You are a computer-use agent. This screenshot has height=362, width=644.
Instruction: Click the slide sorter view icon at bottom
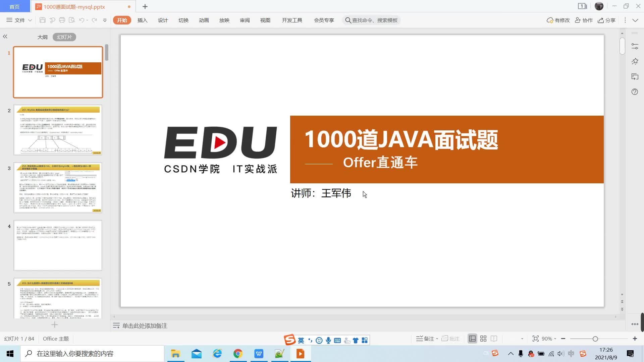[x=483, y=339]
